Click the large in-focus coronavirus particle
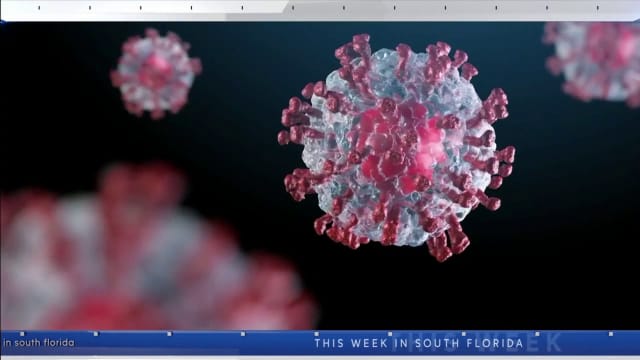The width and height of the screenshot is (640, 360). [396, 147]
